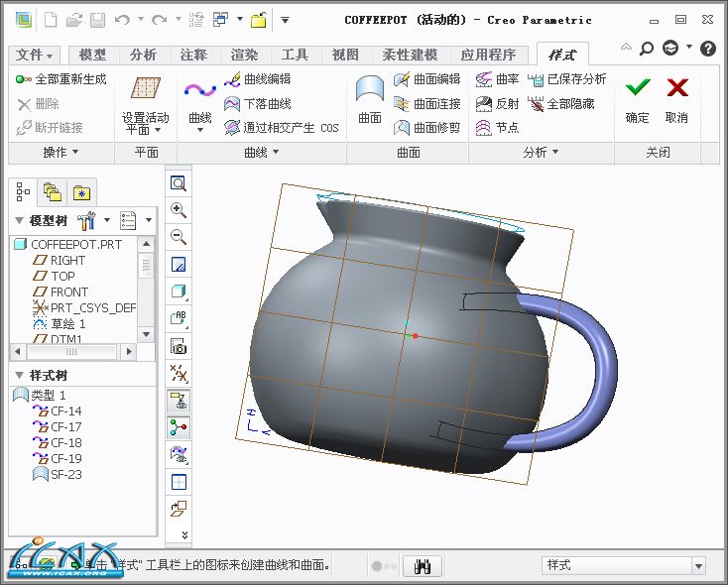Click the refit zoom icon in view toolbar
Viewport: 728px width, 585px height.
[179, 183]
